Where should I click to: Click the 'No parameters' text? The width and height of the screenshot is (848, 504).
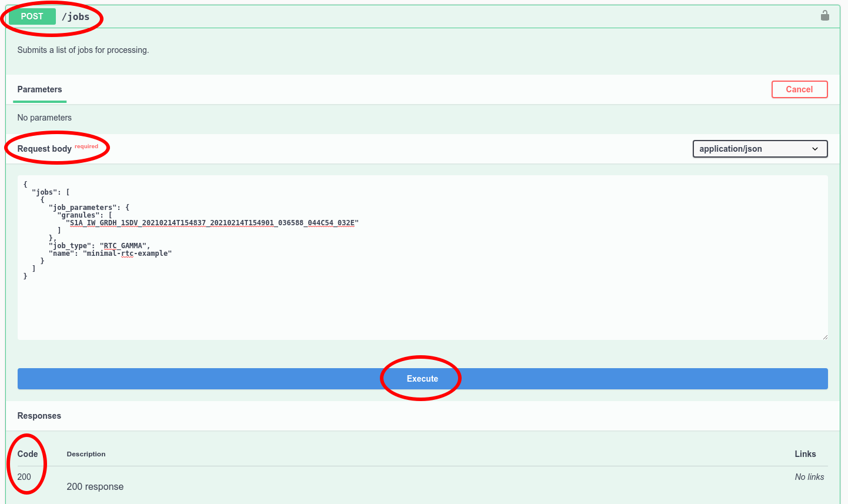tap(45, 118)
